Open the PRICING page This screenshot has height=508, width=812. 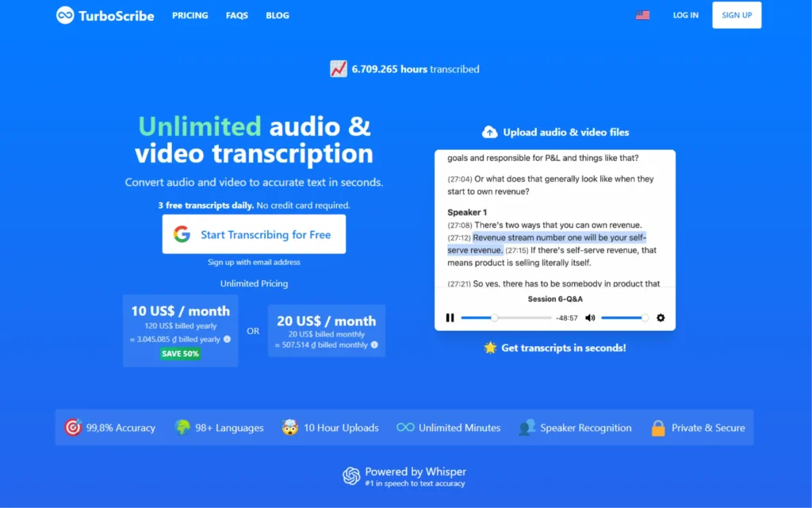pyautogui.click(x=190, y=16)
